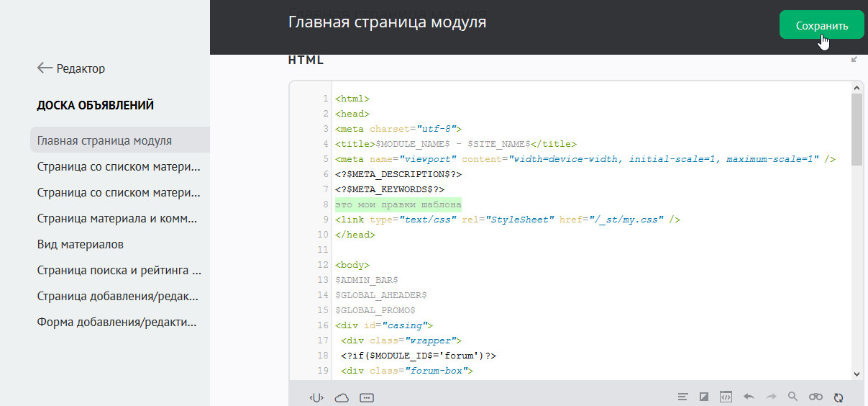Open Вид материалов template

tap(81, 244)
